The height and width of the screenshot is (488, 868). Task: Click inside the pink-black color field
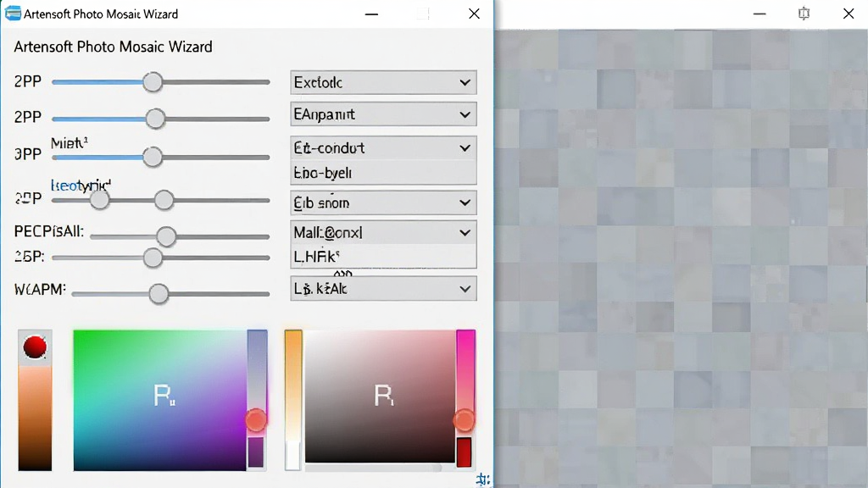pos(380,396)
